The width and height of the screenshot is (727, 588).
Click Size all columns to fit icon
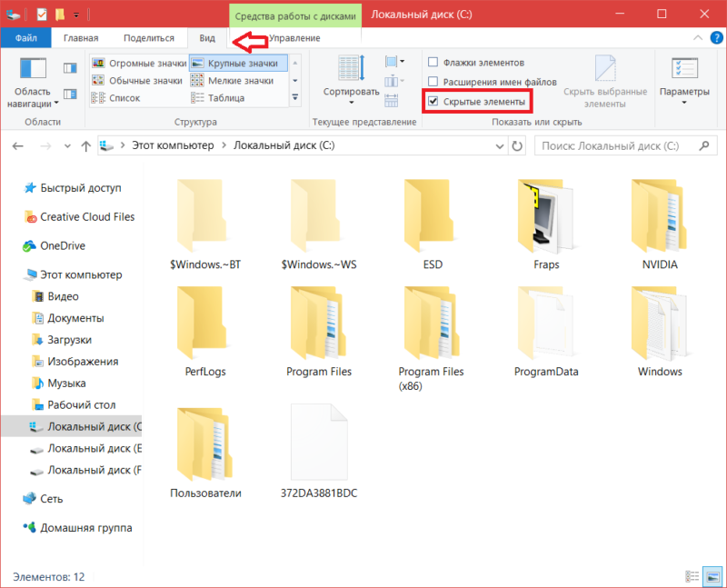pyautogui.click(x=391, y=100)
